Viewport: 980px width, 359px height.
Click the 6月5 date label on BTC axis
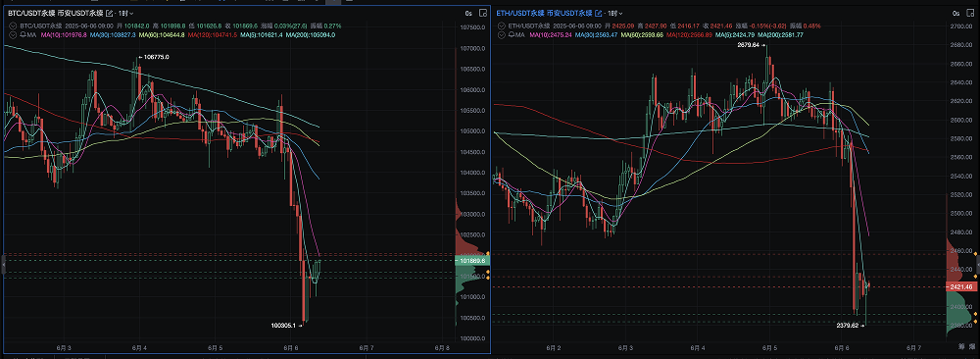(x=215, y=347)
